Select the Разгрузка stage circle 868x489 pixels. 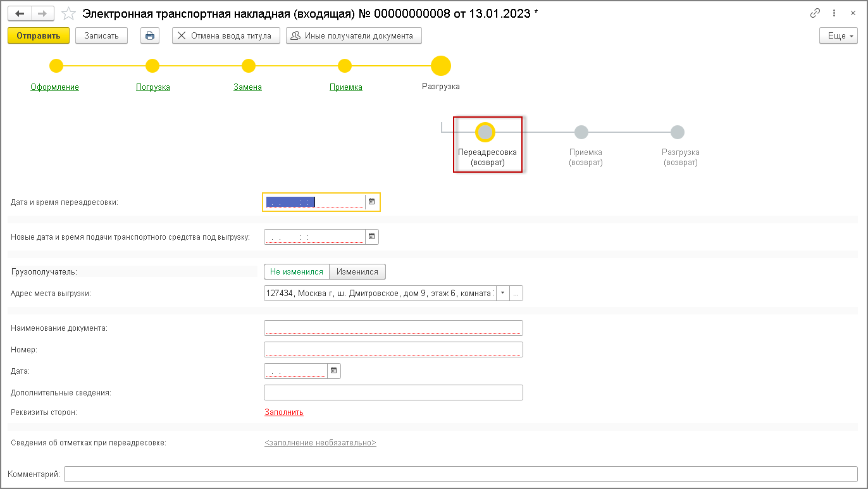[x=441, y=66]
